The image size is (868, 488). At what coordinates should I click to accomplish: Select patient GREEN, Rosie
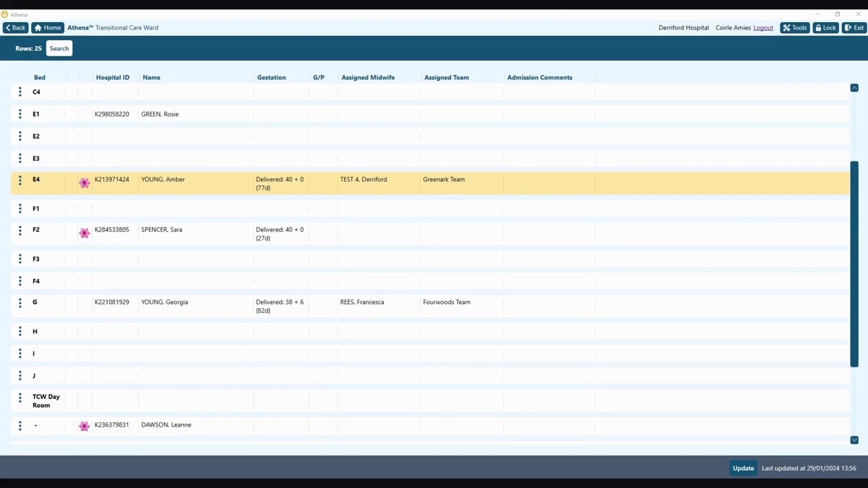click(160, 114)
